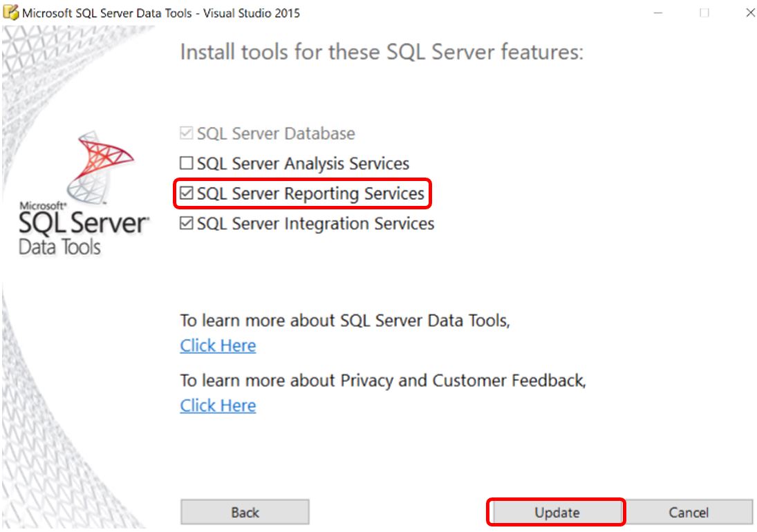Uncheck SQL Server Reporting Services
Viewport: 757px width, 532px height.
[x=187, y=193]
